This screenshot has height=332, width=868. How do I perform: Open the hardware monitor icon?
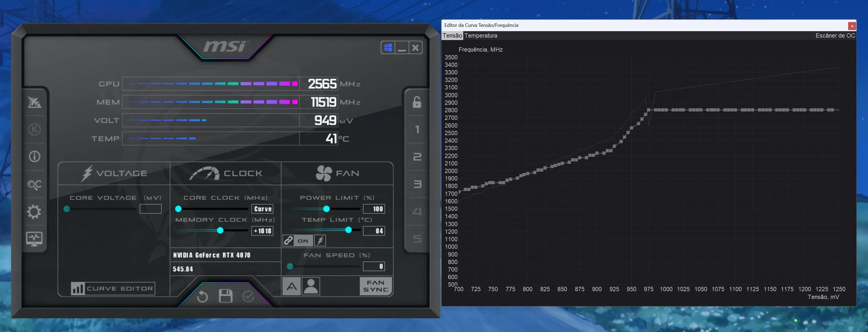[x=34, y=239]
